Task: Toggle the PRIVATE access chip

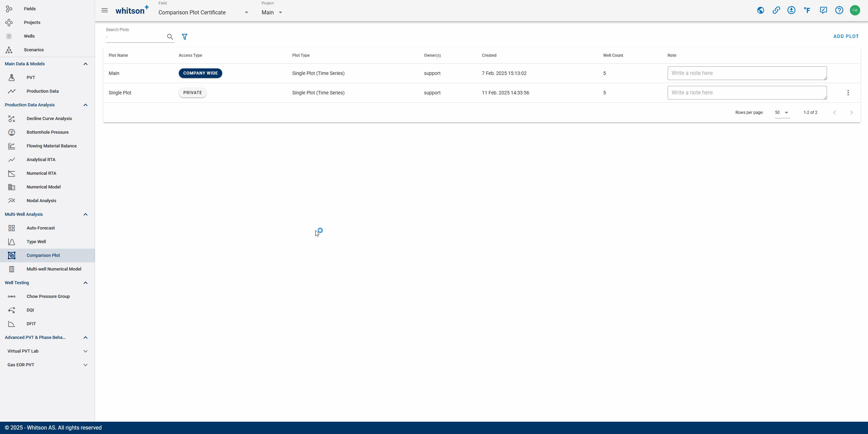Action: [192, 93]
